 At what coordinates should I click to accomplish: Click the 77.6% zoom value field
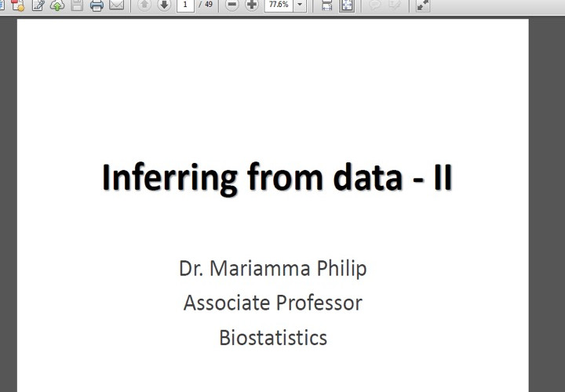coord(279,5)
